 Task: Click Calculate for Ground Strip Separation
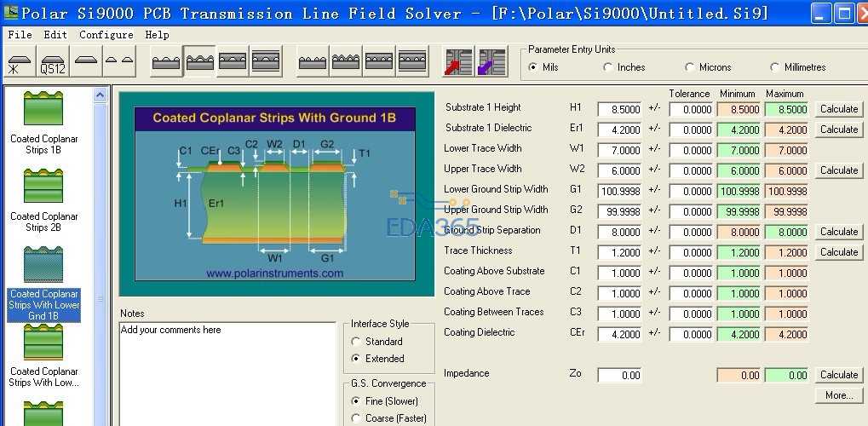839,232
